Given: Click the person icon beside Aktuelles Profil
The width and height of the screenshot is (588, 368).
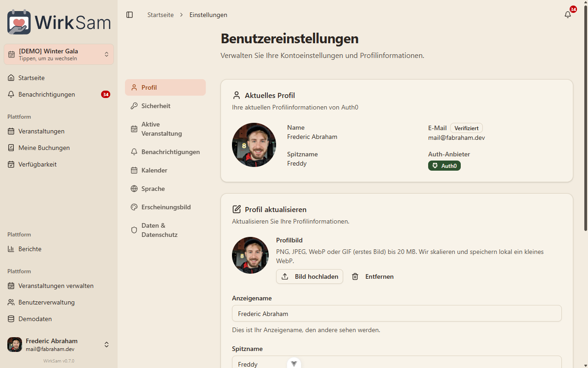Looking at the screenshot, I should point(237,95).
